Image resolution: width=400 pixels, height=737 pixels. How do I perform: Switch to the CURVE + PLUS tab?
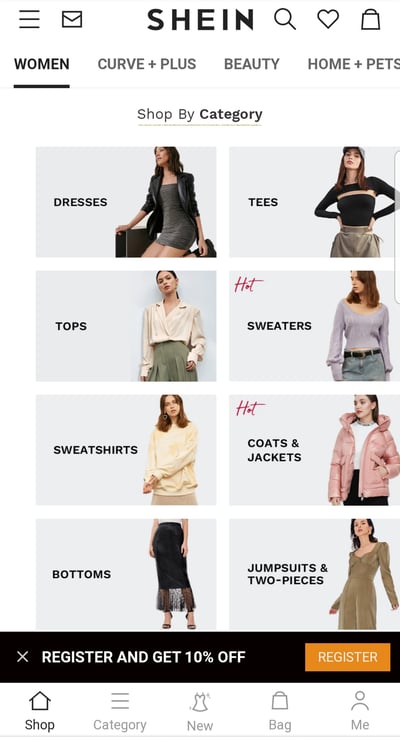pos(147,64)
